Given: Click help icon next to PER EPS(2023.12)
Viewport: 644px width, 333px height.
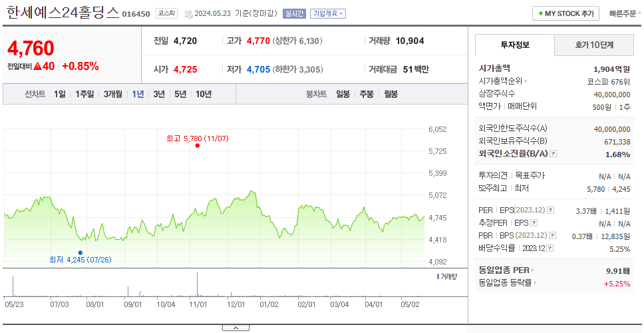Looking at the screenshot, I should [x=551, y=210].
